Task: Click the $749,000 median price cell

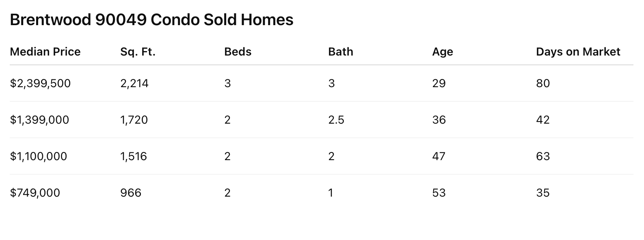Action: tap(35, 193)
